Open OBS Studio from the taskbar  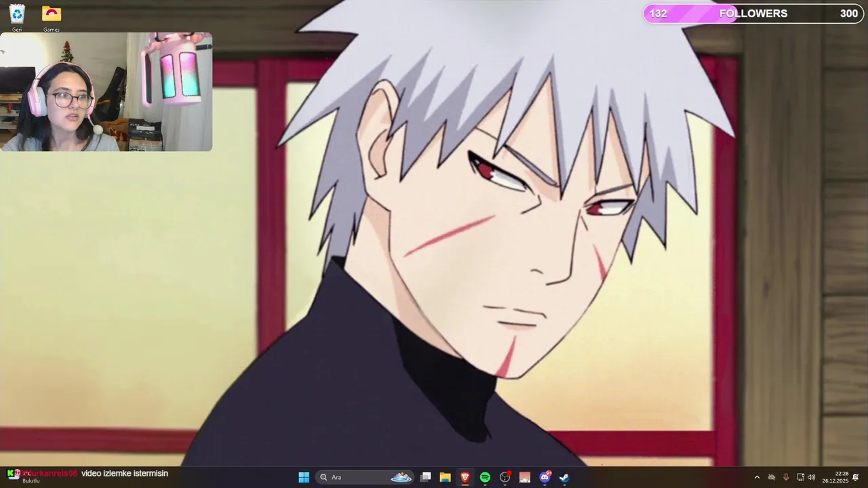pyautogui.click(x=505, y=477)
